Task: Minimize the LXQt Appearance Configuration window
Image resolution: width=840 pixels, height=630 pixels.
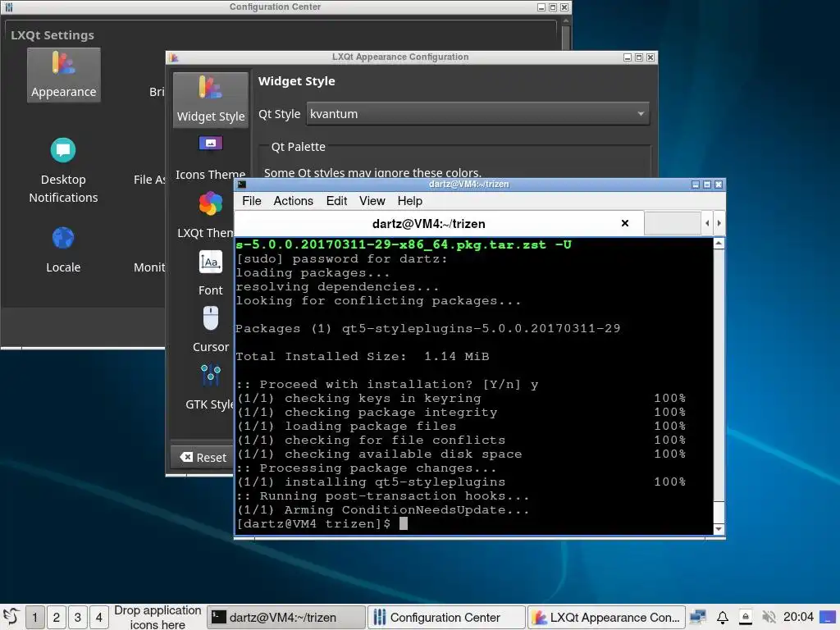Action: coord(628,57)
